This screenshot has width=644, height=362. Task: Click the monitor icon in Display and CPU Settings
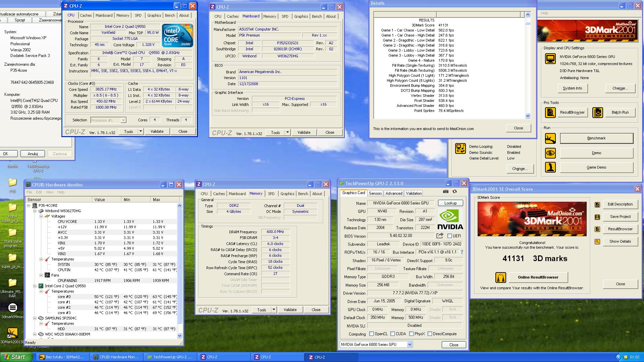pyautogui.click(x=550, y=59)
